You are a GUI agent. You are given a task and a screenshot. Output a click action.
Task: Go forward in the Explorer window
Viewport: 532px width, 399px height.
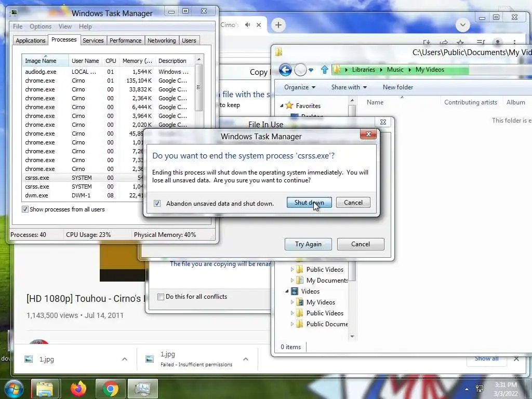300,70
